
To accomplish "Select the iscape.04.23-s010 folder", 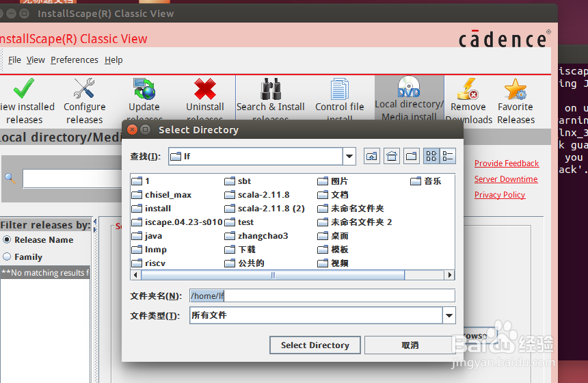I will [177, 222].
